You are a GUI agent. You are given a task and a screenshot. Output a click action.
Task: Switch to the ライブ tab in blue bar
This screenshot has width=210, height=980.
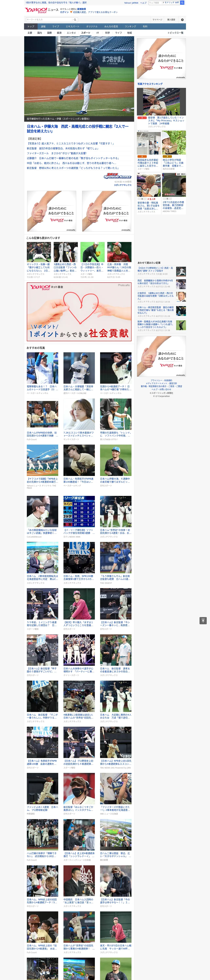coord(56,27)
